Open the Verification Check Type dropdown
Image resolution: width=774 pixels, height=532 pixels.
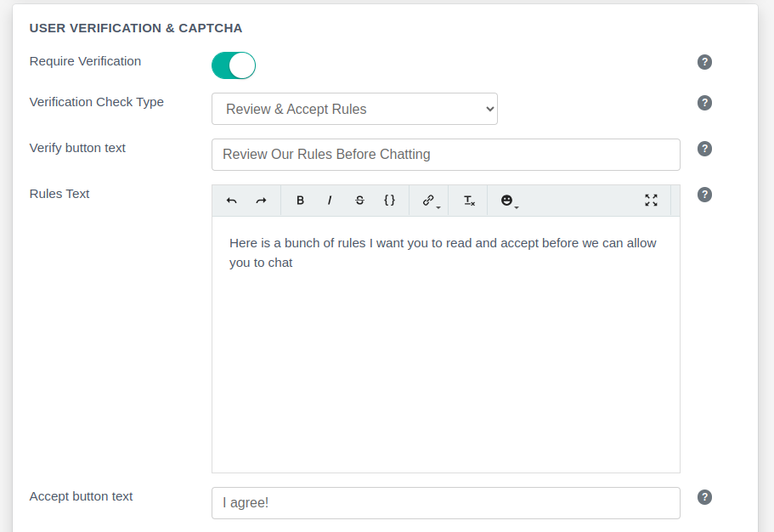point(354,109)
